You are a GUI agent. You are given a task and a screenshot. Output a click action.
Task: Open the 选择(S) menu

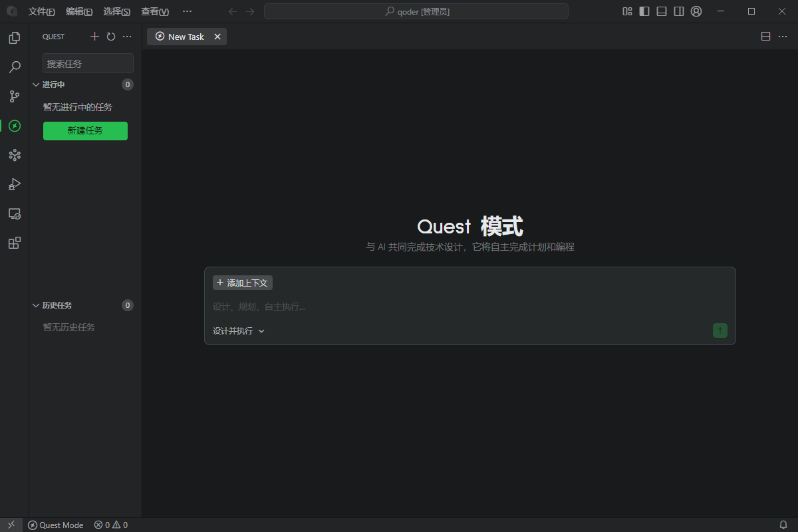(x=117, y=11)
